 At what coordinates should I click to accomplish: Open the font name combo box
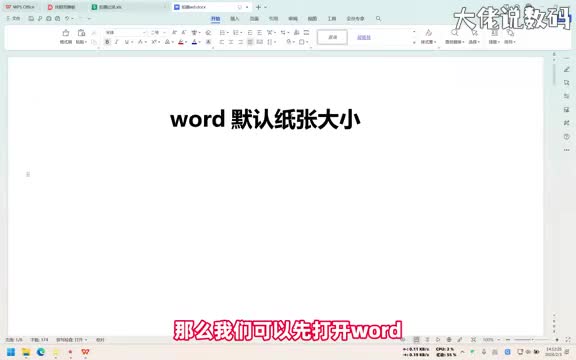click(125, 33)
